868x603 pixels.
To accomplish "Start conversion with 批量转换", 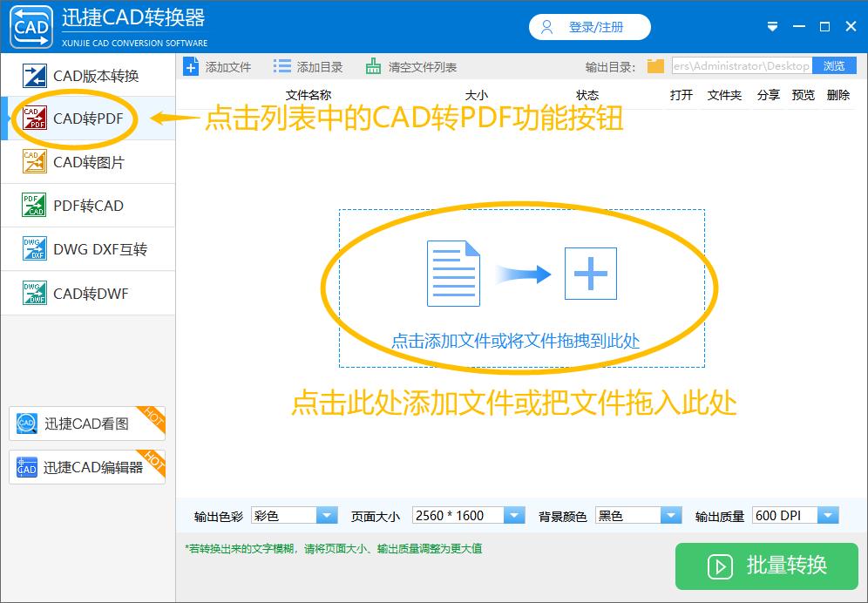I will (765, 566).
